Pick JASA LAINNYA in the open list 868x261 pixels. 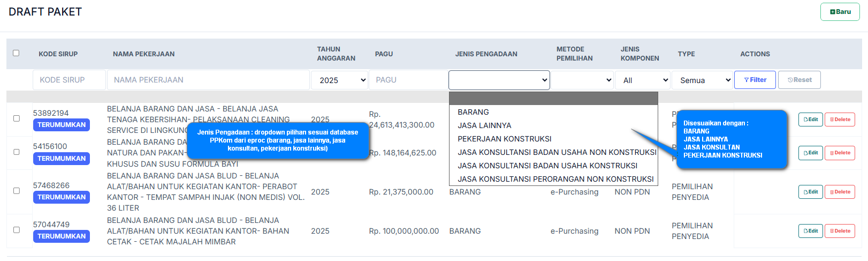click(x=484, y=125)
